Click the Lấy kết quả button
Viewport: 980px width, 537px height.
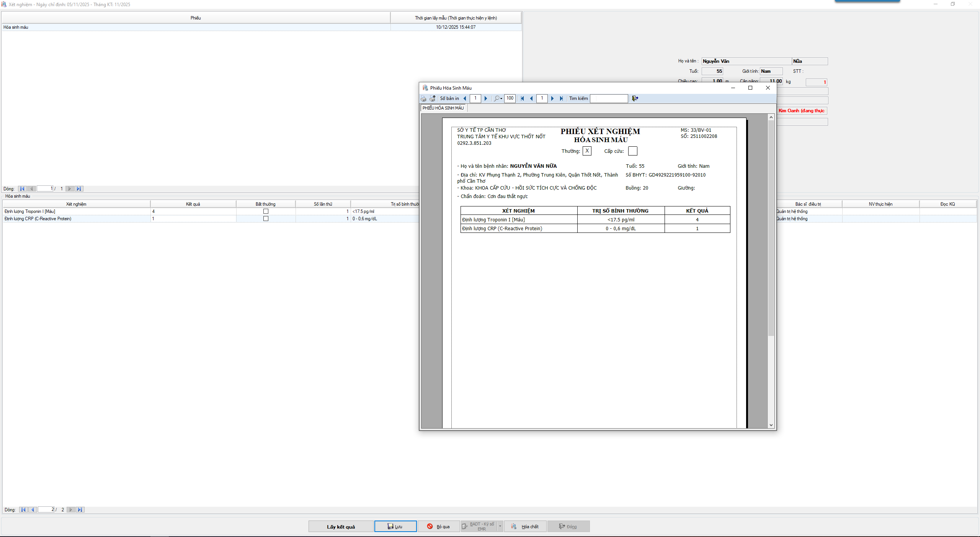click(341, 527)
